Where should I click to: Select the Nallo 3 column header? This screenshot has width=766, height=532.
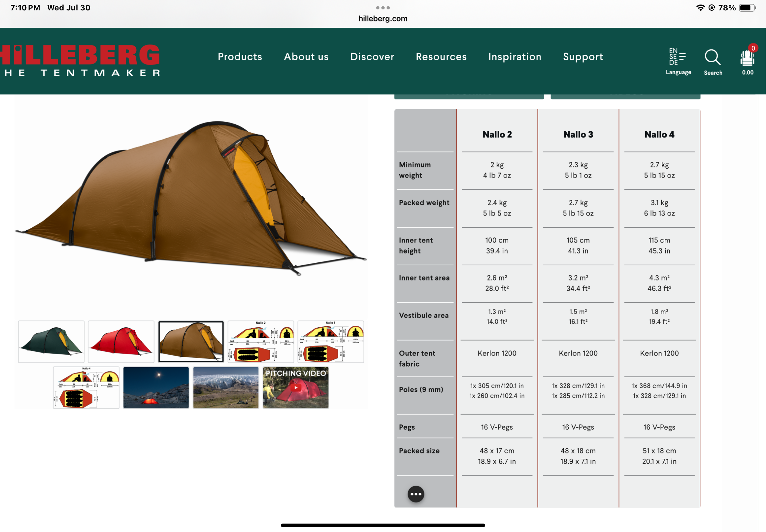pyautogui.click(x=578, y=134)
